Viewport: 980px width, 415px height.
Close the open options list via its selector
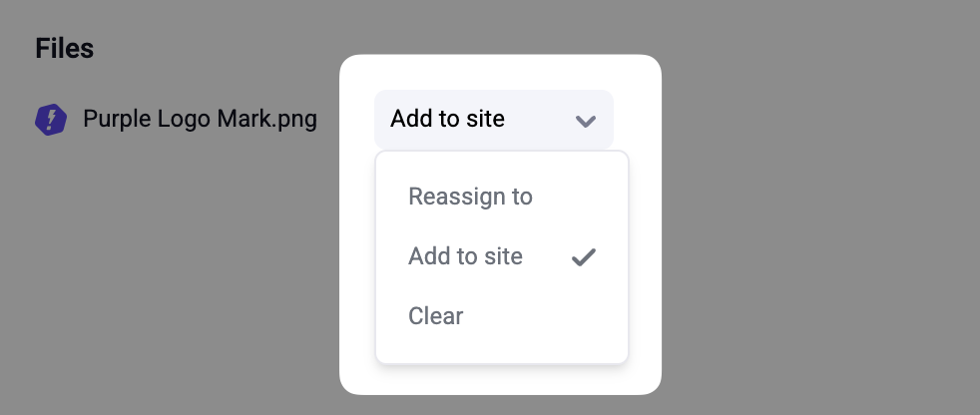click(493, 120)
